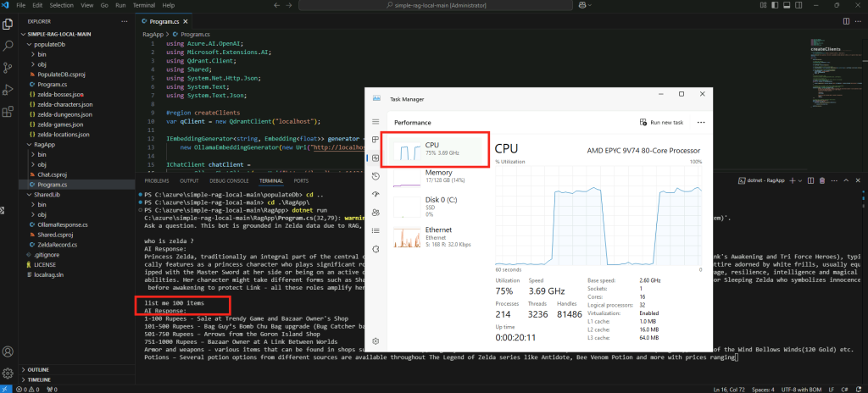868x393 pixels.
Task: Open the Source Control view
Action: pyautogui.click(x=8, y=68)
